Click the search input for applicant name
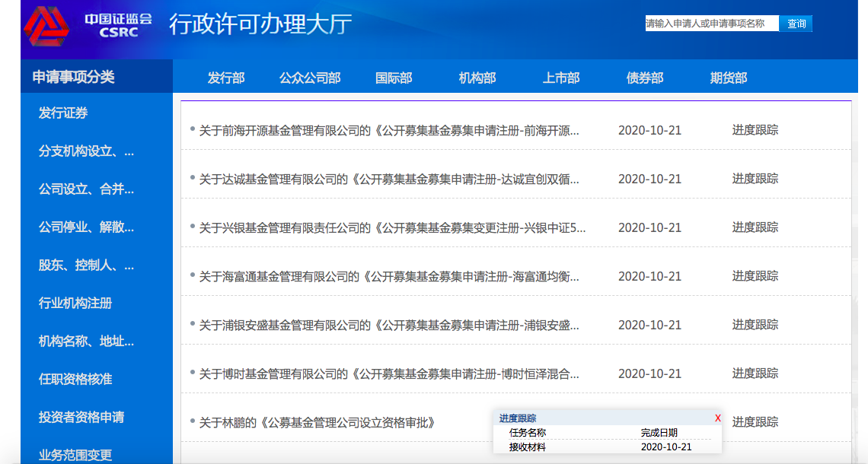This screenshot has width=868, height=464. pos(711,24)
